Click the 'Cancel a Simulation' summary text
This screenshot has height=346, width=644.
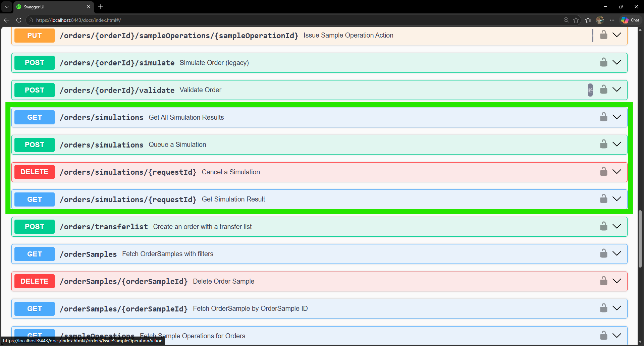point(231,172)
